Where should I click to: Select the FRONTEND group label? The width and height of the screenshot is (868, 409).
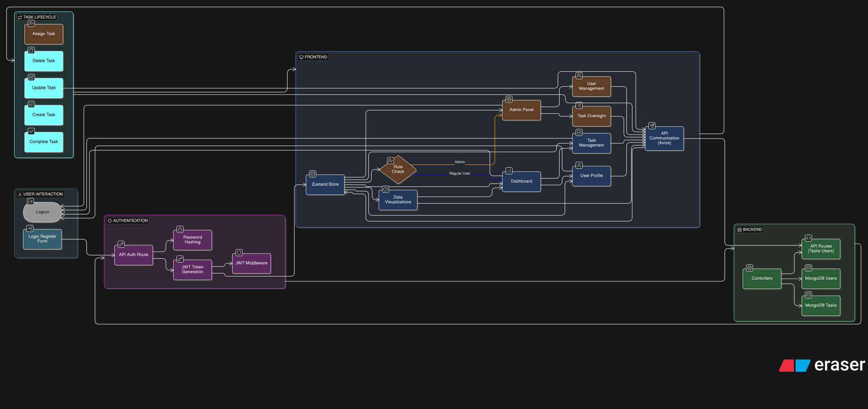pyautogui.click(x=313, y=57)
